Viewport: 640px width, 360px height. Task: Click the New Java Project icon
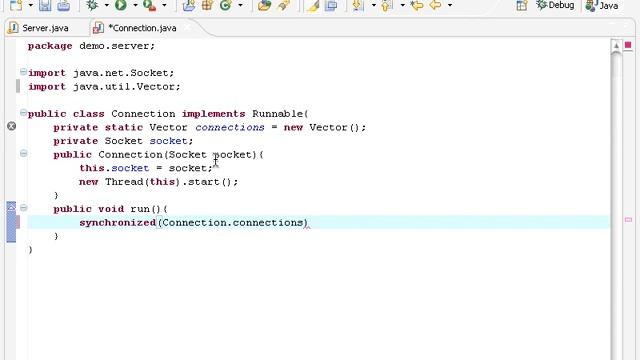pos(189,5)
